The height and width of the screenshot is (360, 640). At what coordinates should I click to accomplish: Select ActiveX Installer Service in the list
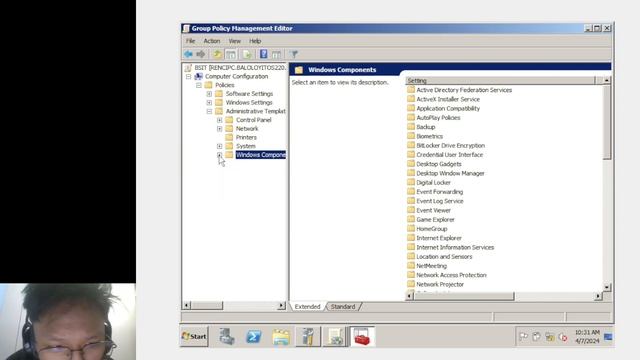coord(448,99)
